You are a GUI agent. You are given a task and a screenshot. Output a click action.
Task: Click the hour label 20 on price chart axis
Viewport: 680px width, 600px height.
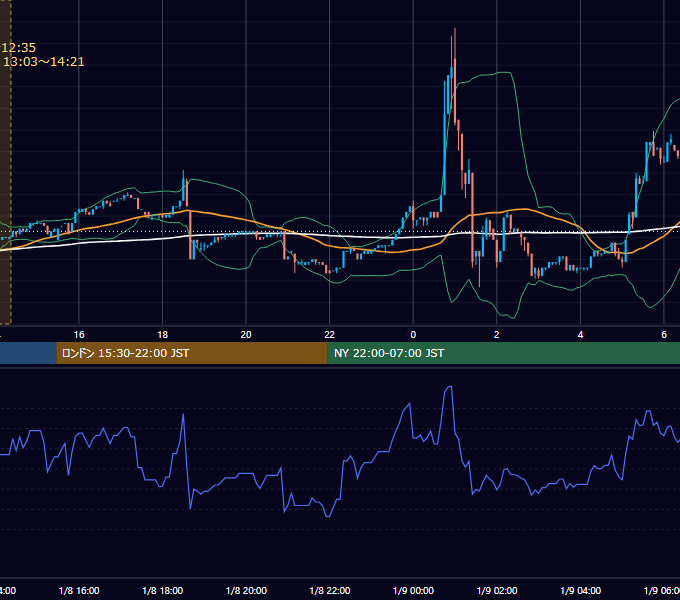click(246, 335)
